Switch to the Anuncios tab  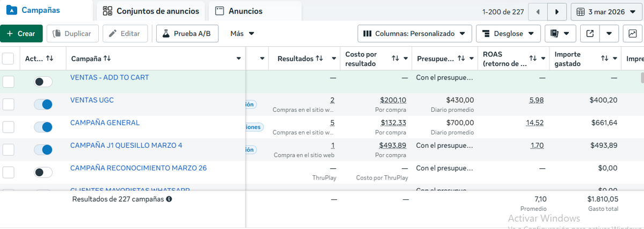click(x=239, y=11)
